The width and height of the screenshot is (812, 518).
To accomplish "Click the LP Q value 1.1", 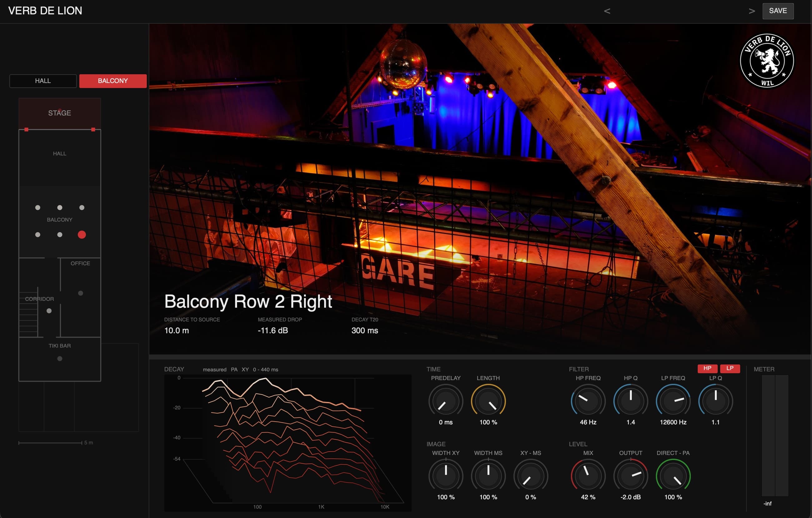I will pyautogui.click(x=715, y=422).
